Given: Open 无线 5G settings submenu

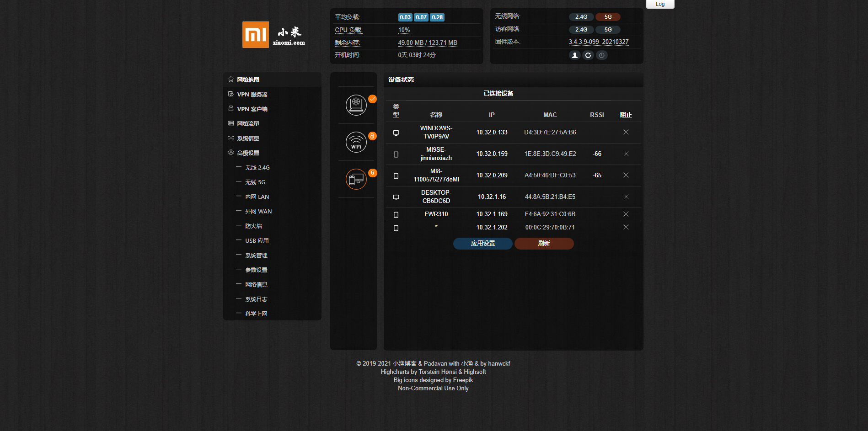Looking at the screenshot, I should tap(255, 182).
